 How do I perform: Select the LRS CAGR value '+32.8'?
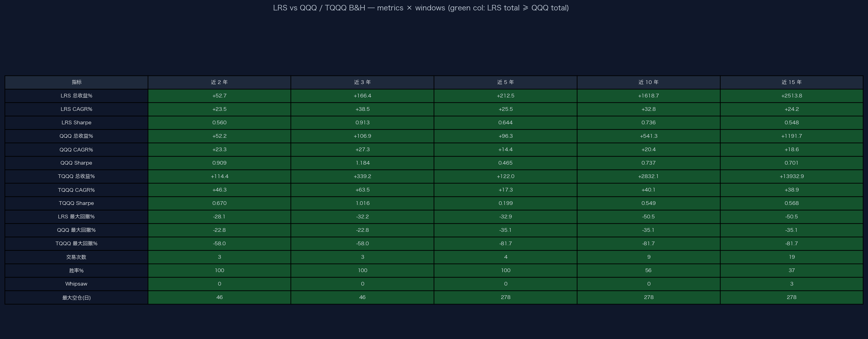tap(649, 109)
